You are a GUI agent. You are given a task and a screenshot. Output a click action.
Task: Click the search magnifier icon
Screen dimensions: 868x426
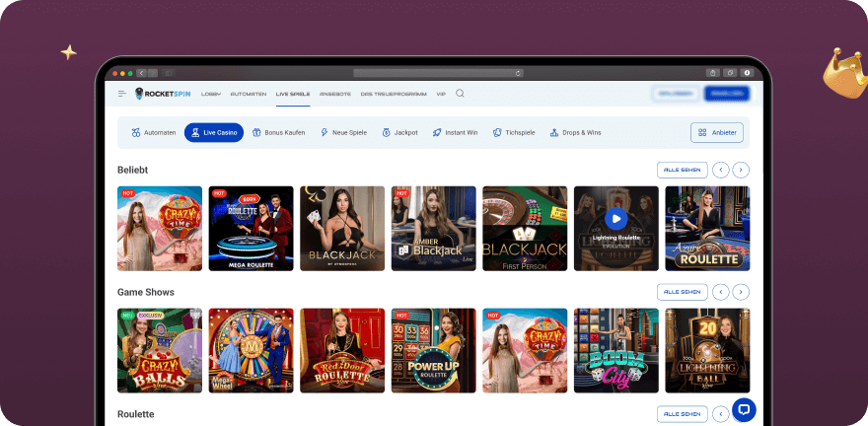pyautogui.click(x=460, y=94)
